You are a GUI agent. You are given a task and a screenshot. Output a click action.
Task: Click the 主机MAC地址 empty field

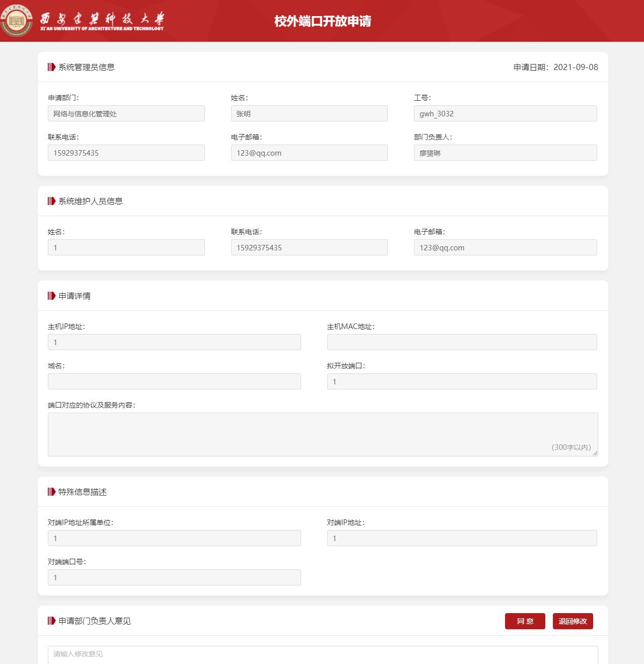point(462,342)
